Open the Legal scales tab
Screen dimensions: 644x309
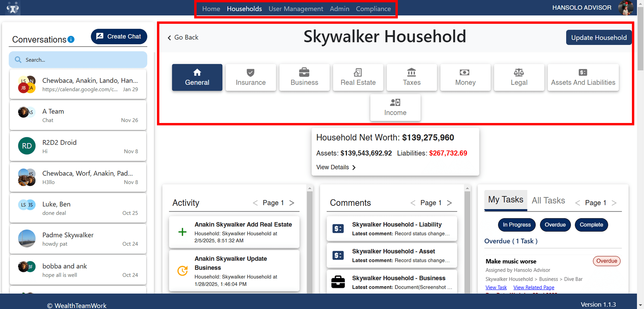(519, 77)
